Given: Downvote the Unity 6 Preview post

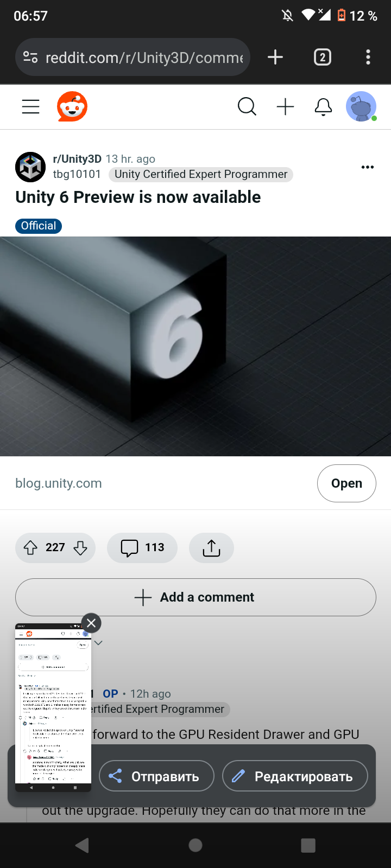Looking at the screenshot, I should pyautogui.click(x=80, y=548).
